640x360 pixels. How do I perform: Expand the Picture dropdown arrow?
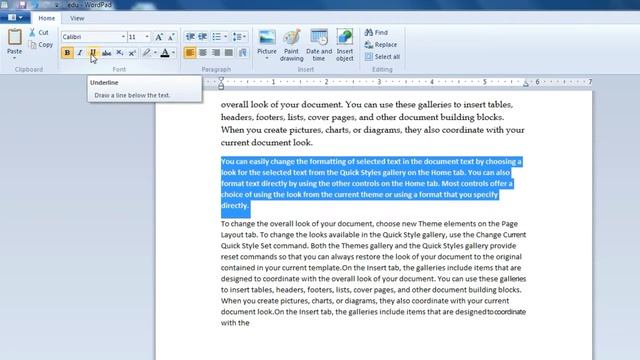267,58
